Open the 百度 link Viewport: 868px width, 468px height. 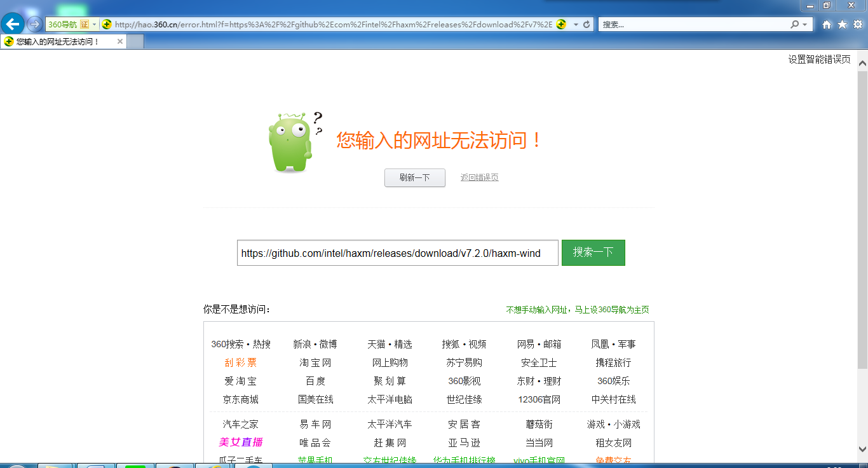(x=316, y=381)
